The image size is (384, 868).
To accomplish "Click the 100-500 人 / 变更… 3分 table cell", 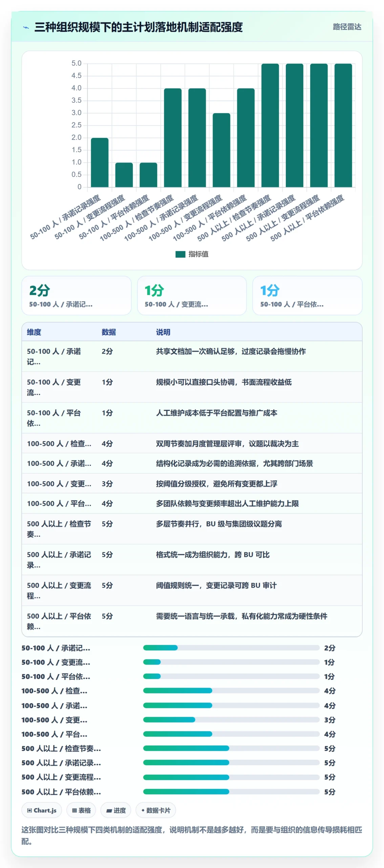I will point(107,484).
